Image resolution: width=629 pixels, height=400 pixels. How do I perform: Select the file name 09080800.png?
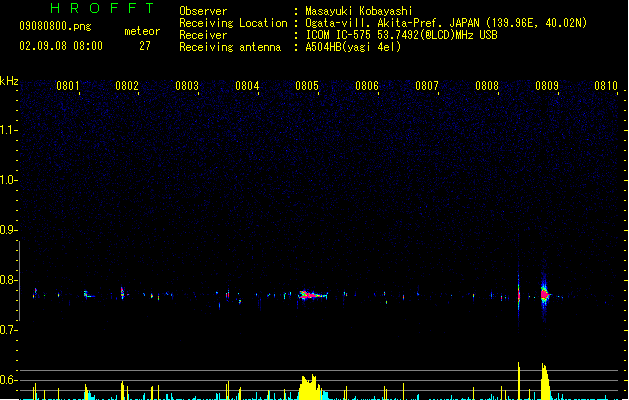pyautogui.click(x=55, y=26)
